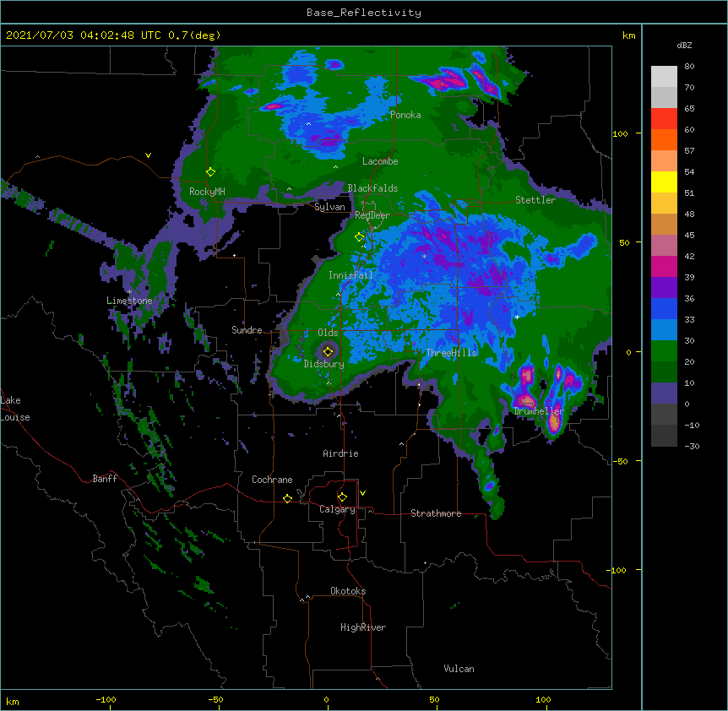Screen dimensions: 728x711
Task: Click the km unit label at bottom left
Action: [x=13, y=701]
